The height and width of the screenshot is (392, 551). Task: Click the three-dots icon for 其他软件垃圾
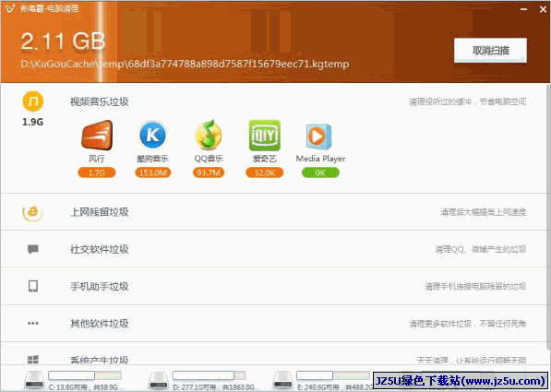(x=33, y=323)
